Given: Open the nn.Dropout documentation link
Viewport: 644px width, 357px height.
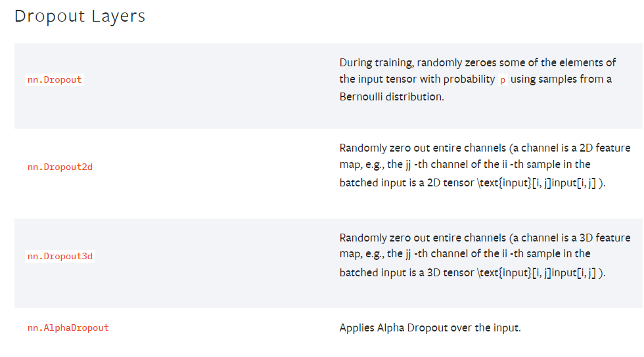Looking at the screenshot, I should coord(55,80).
